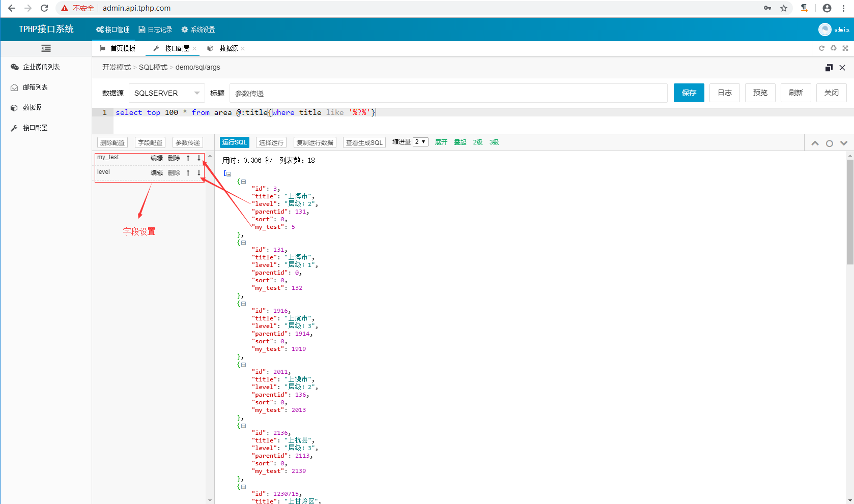The width and height of the screenshot is (854, 504).
Task: Click the tab bar fullscreen icon
Action: (845, 48)
